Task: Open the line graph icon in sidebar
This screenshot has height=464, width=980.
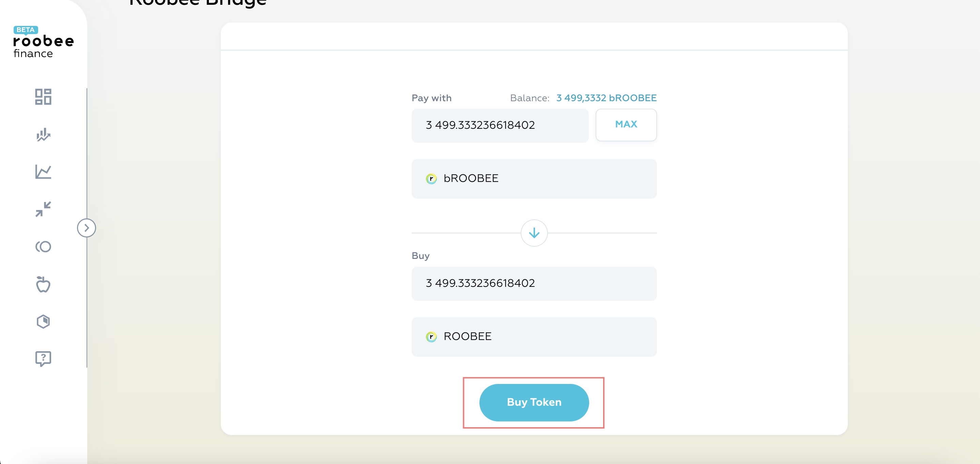Action: [x=43, y=171]
